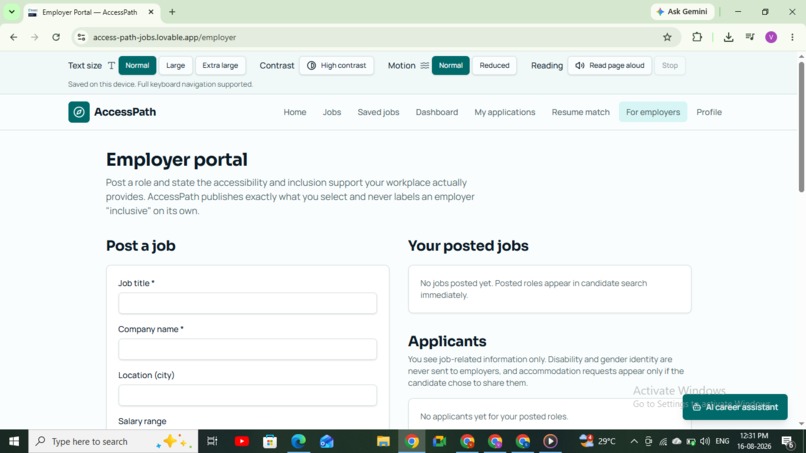
Task: Set motion to Reduced
Action: (x=494, y=65)
